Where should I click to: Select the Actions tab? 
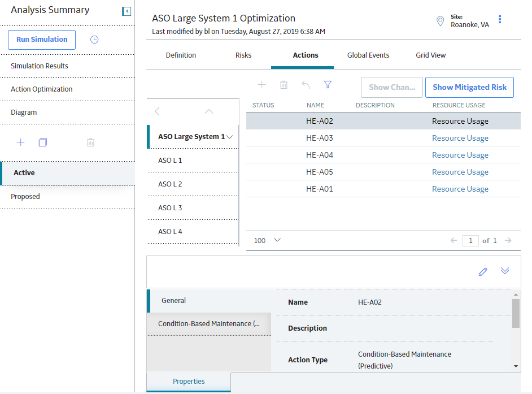pyautogui.click(x=306, y=55)
